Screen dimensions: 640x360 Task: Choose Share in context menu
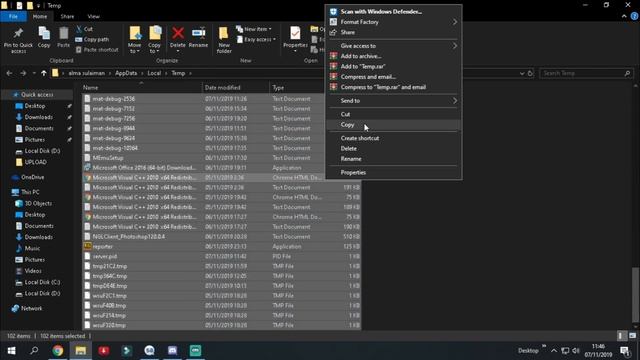[394, 32]
